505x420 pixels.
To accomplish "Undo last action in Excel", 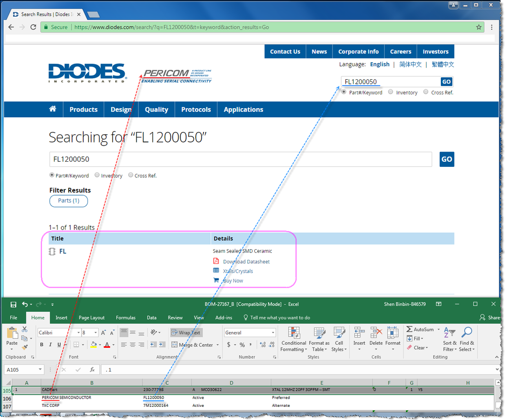I will (x=25, y=304).
